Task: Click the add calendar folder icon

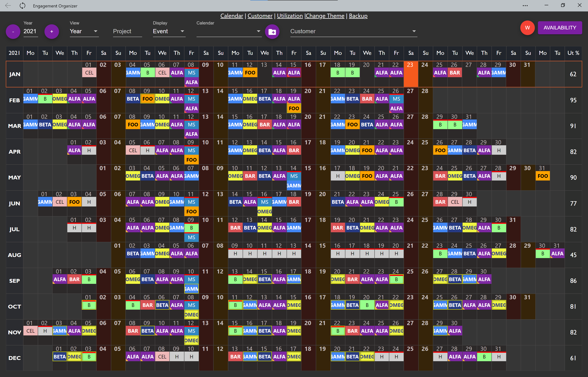Action: (272, 32)
